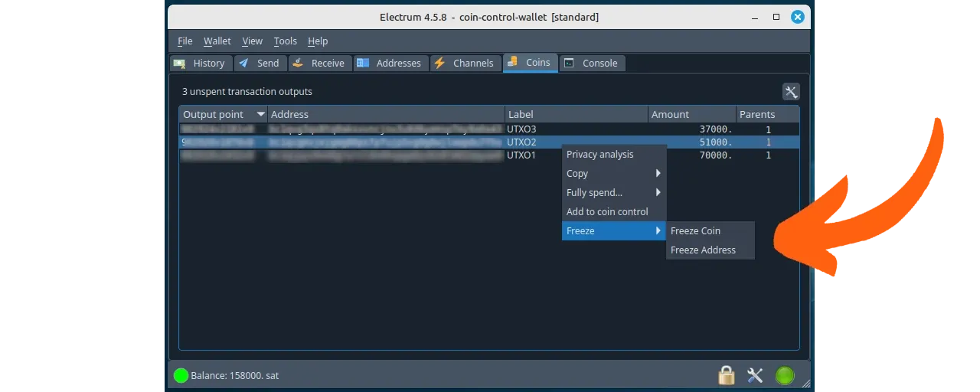Click the Addresses tab icon
The image size is (980, 392).
point(363,63)
